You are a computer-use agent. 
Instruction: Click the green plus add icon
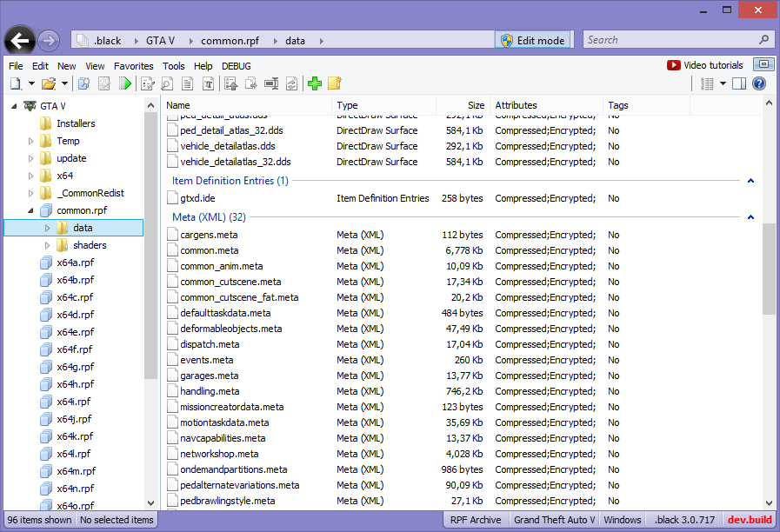[315, 83]
